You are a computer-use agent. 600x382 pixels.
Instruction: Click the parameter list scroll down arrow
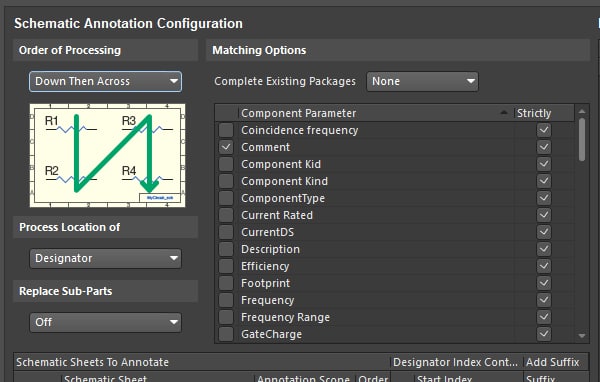click(582, 336)
